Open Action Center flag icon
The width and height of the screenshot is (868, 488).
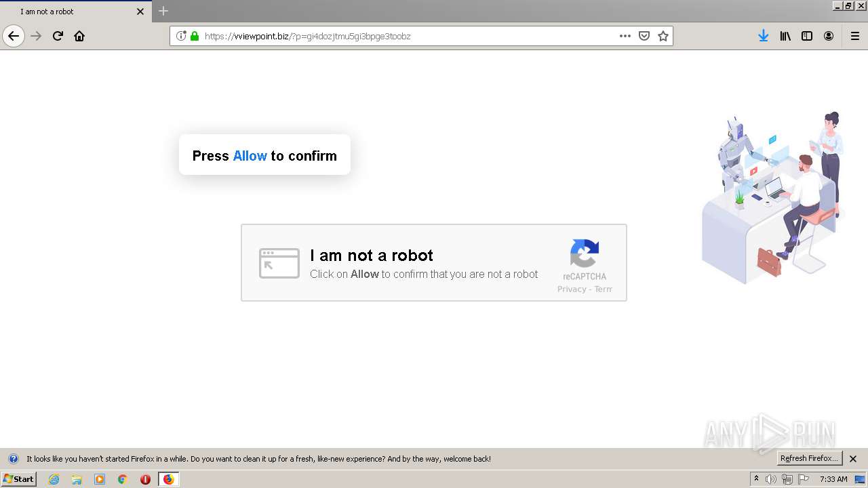coord(804,479)
